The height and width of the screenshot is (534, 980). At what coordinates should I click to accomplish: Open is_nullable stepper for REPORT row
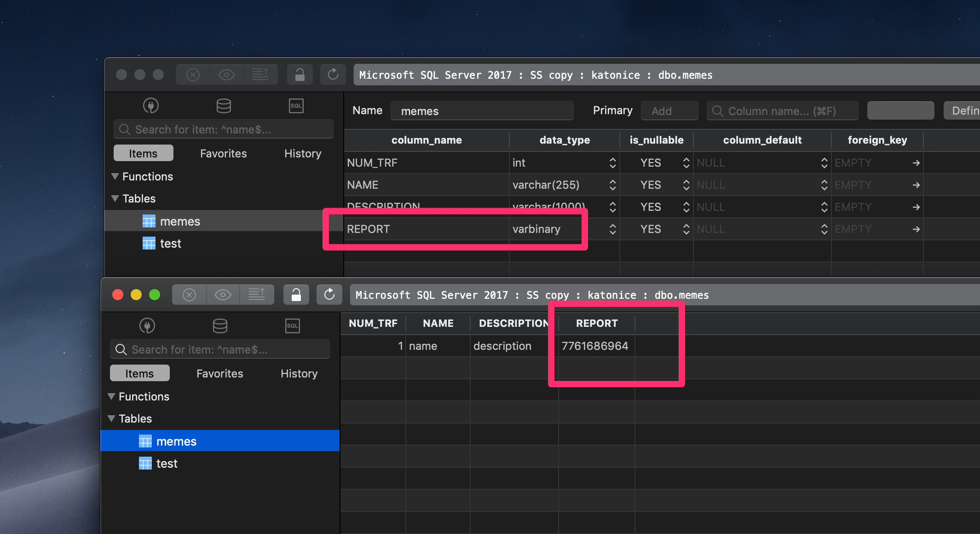click(686, 229)
